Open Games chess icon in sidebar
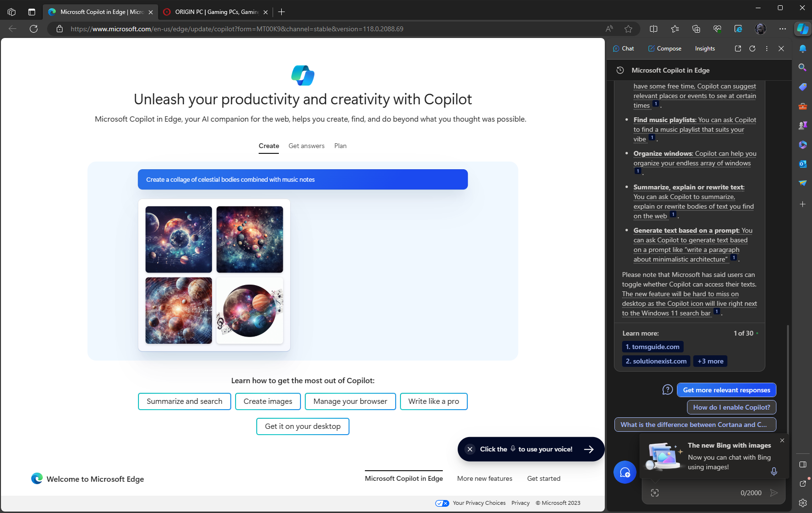This screenshot has width=812, height=513. tap(802, 125)
